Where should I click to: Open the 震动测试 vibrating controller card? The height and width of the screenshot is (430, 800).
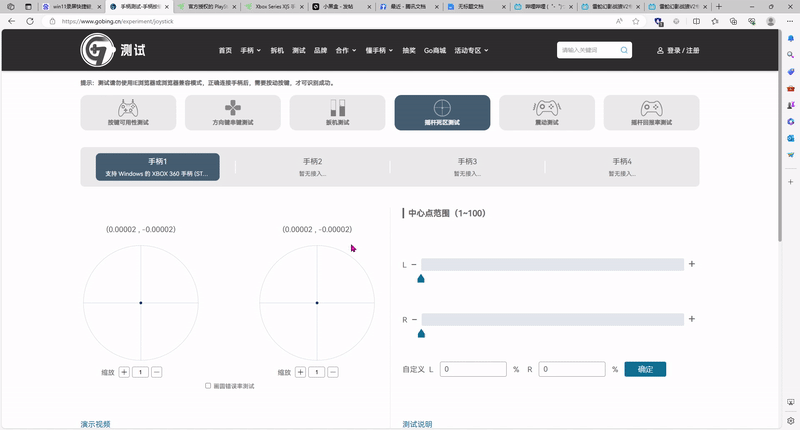pyautogui.click(x=546, y=113)
